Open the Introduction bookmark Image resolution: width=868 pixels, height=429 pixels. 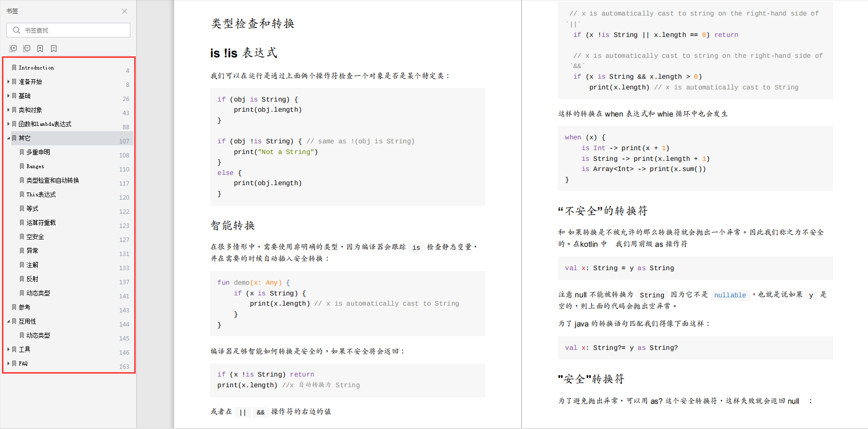(x=36, y=68)
